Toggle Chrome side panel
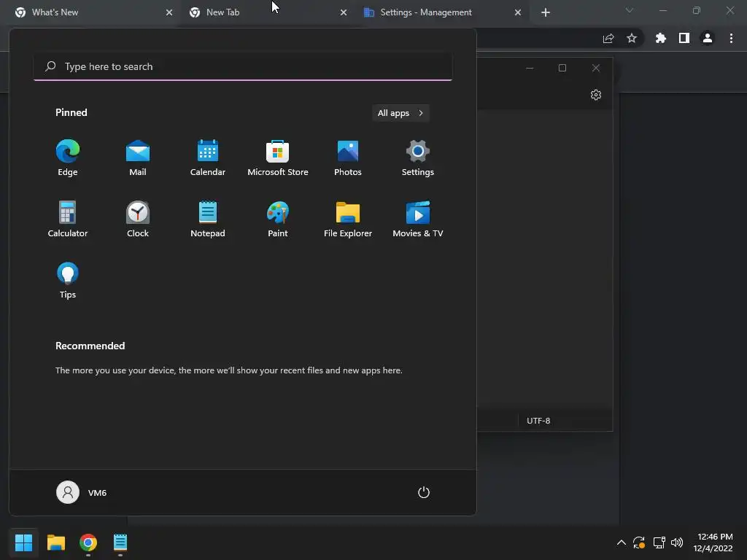The width and height of the screenshot is (747, 560). pos(684,38)
